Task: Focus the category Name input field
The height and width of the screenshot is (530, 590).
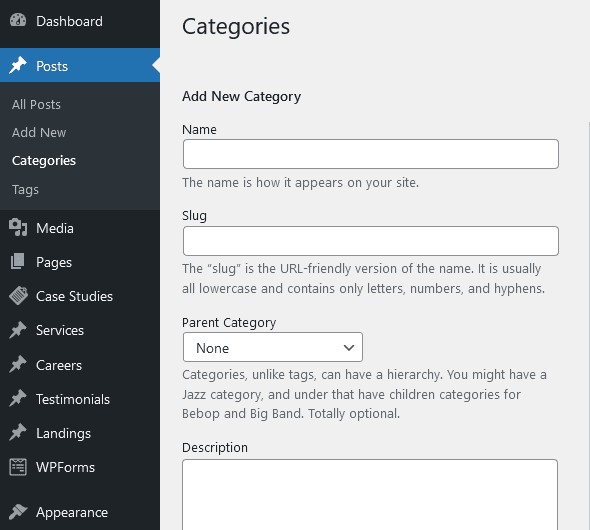Action: tap(371, 154)
